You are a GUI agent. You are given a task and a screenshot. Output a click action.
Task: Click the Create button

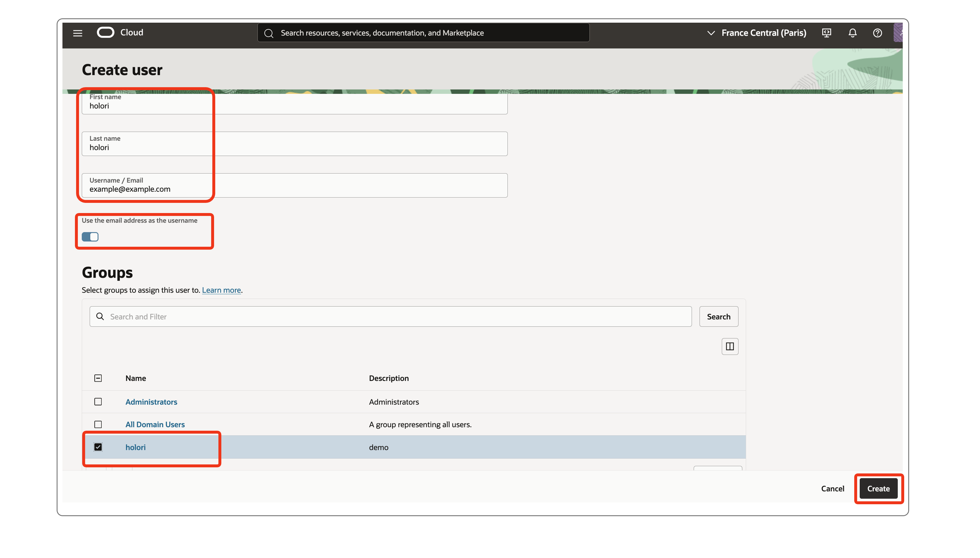coord(878,489)
